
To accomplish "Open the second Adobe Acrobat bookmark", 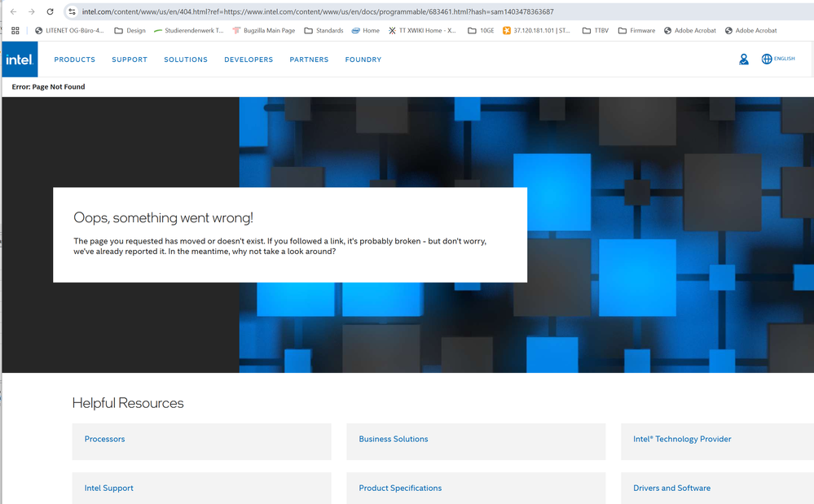I will (750, 31).
